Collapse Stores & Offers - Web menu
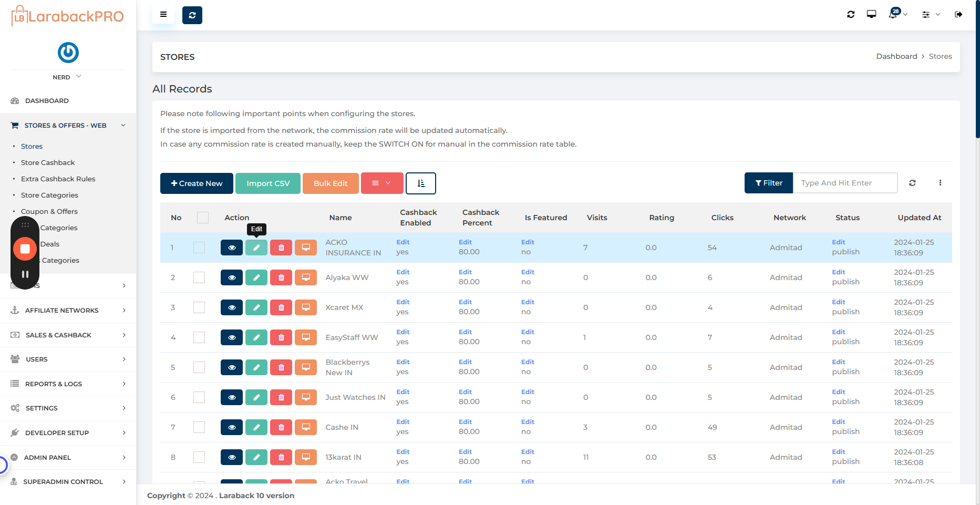This screenshot has height=505, width=980. point(68,126)
